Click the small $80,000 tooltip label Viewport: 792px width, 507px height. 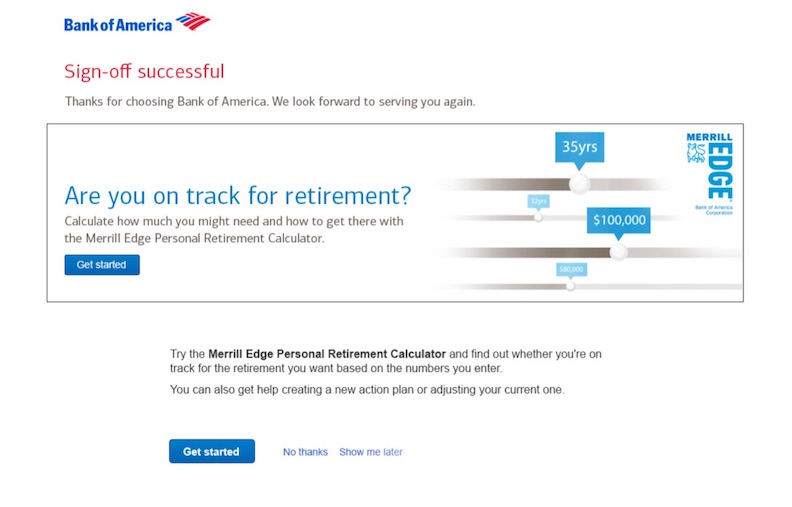(571, 270)
